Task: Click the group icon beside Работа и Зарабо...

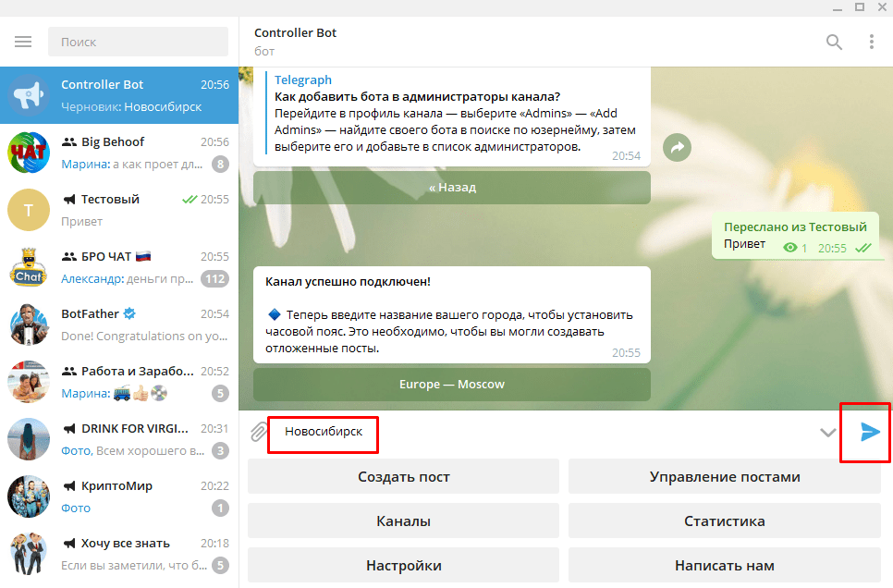Action: pyautogui.click(x=69, y=371)
